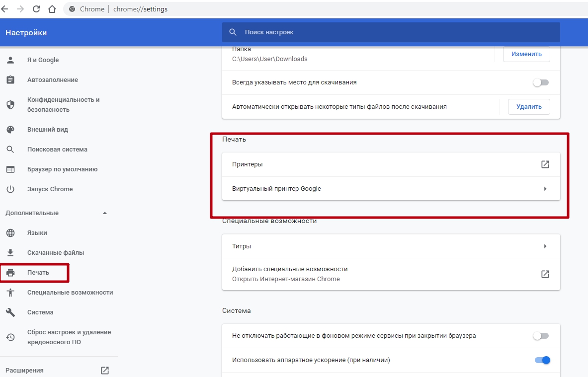The height and width of the screenshot is (377, 588).
Task: Click the Удалить button
Action: click(529, 107)
